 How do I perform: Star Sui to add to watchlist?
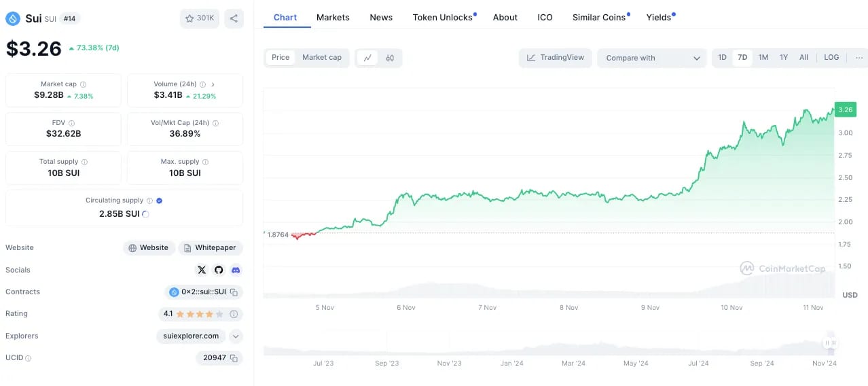199,18
